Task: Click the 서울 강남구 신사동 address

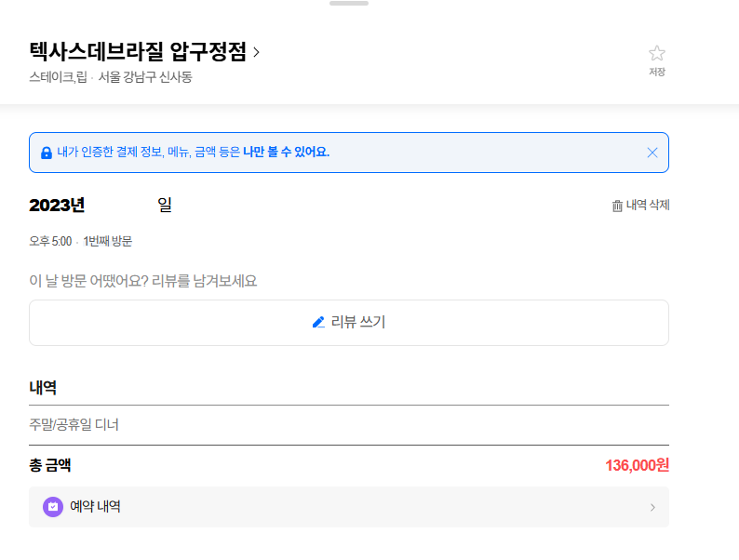Action: (x=145, y=77)
